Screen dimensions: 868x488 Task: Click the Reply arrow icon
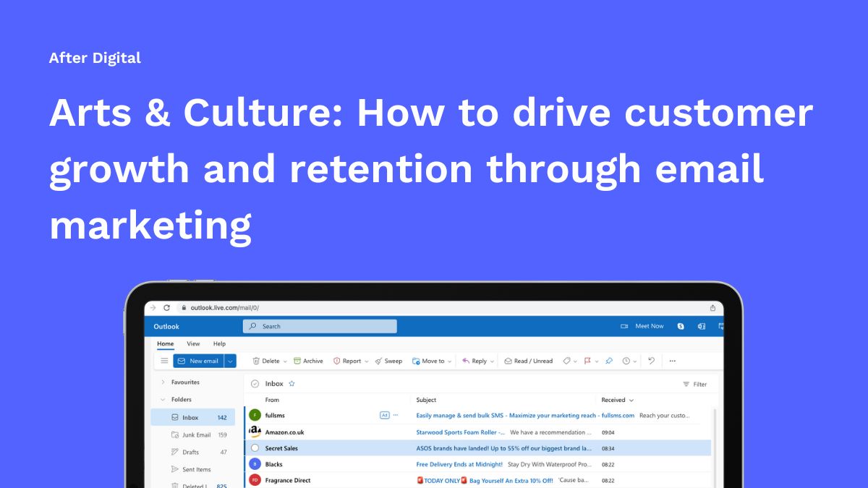point(466,361)
